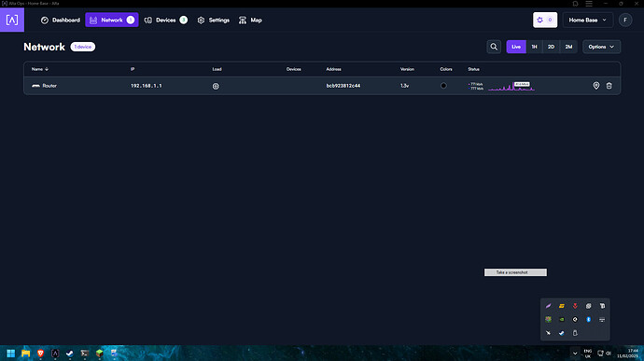Click the Router color swatch
644x361 pixels.
443,86
